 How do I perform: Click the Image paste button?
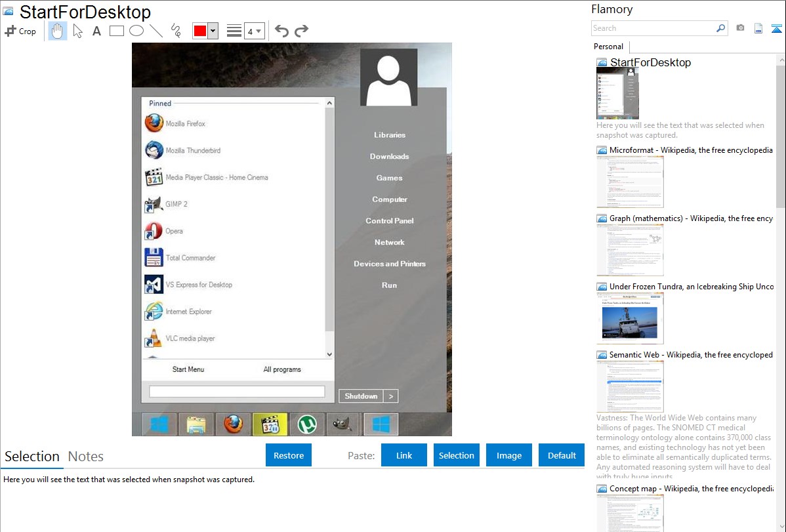coord(508,455)
